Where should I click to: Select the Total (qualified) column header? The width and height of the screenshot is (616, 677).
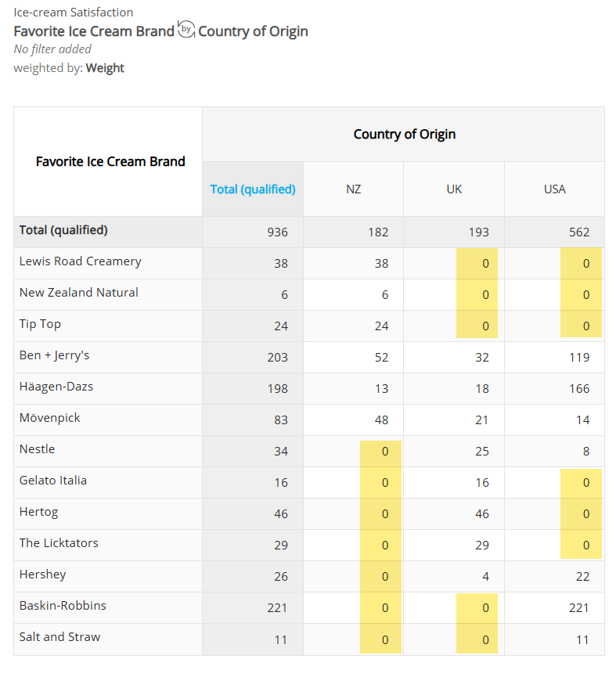[x=253, y=189]
